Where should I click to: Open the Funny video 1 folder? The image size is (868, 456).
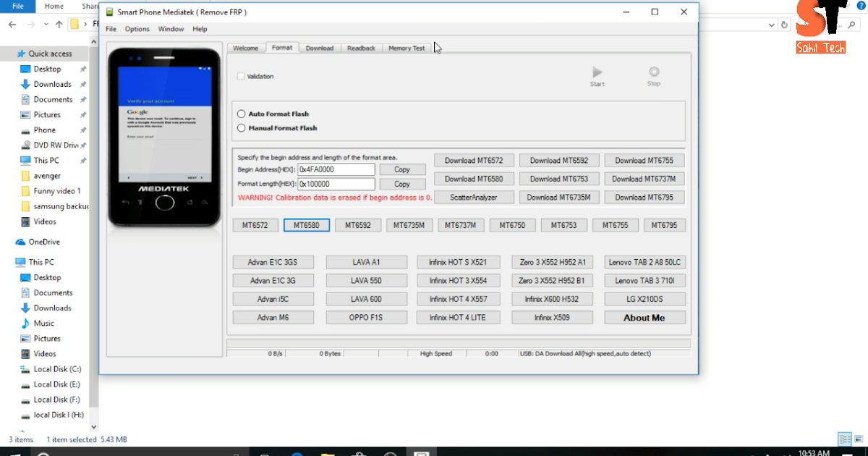(56, 191)
